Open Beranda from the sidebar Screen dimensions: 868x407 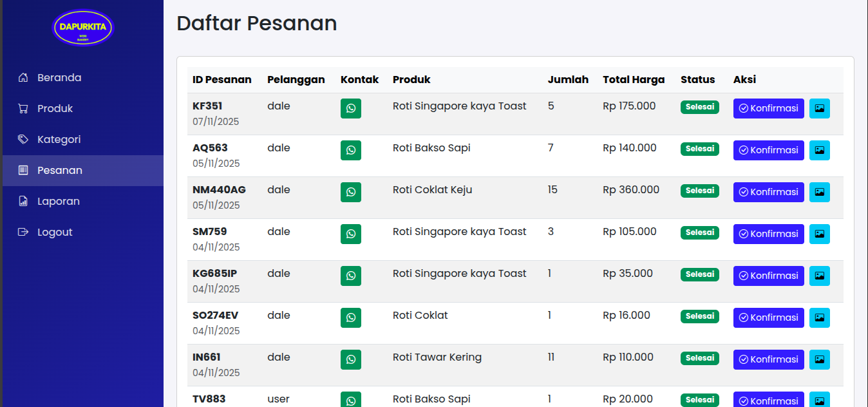83,78
